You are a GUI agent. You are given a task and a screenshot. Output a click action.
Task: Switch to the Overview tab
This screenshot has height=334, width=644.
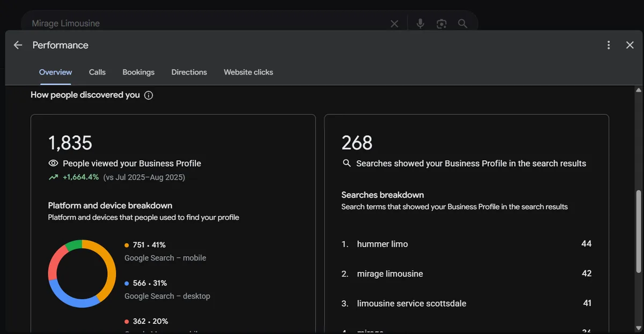55,72
